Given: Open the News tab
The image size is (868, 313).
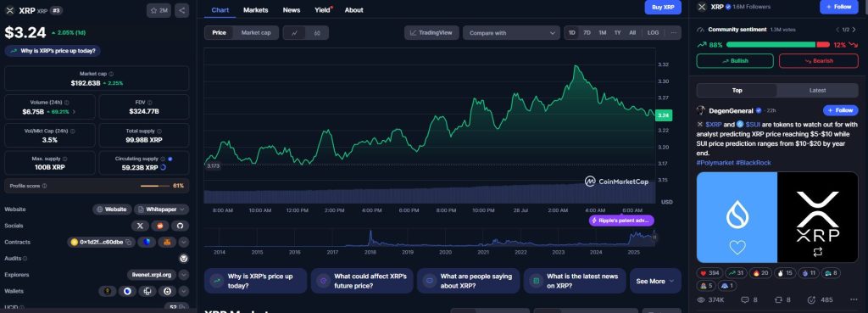Looking at the screenshot, I should point(292,10).
